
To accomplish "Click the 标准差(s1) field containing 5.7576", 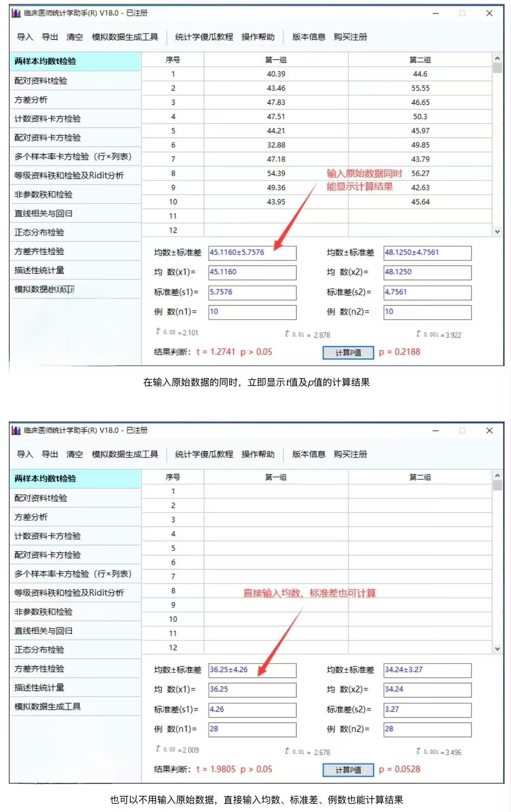I will click(x=252, y=292).
